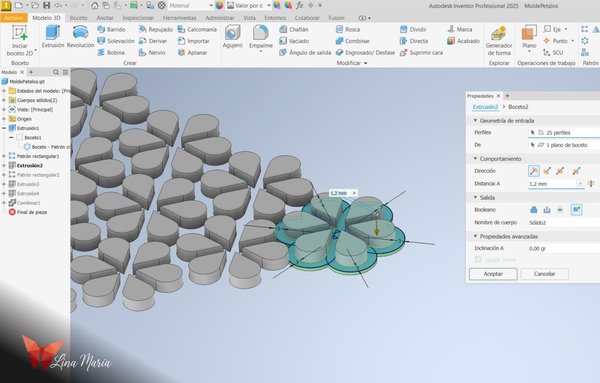Choose the Barrido sweep tool
The width and height of the screenshot is (600, 383).
coord(111,29)
